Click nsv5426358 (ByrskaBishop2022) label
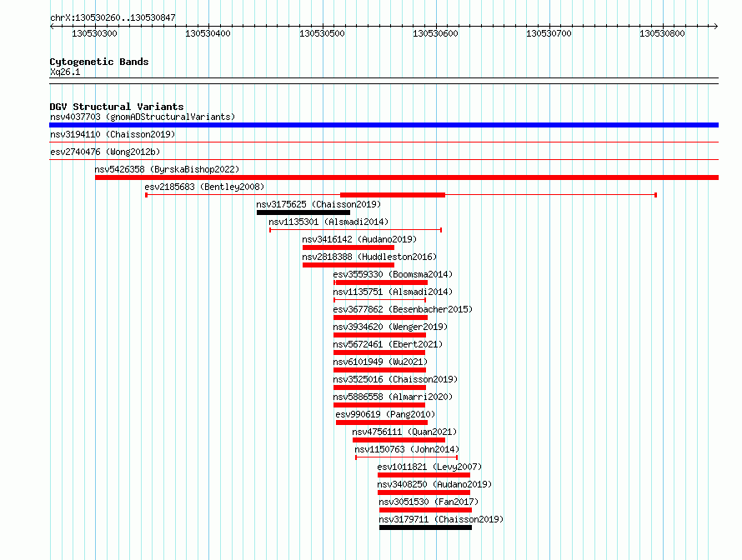Viewport: 742px width, 560px height. 167,169
